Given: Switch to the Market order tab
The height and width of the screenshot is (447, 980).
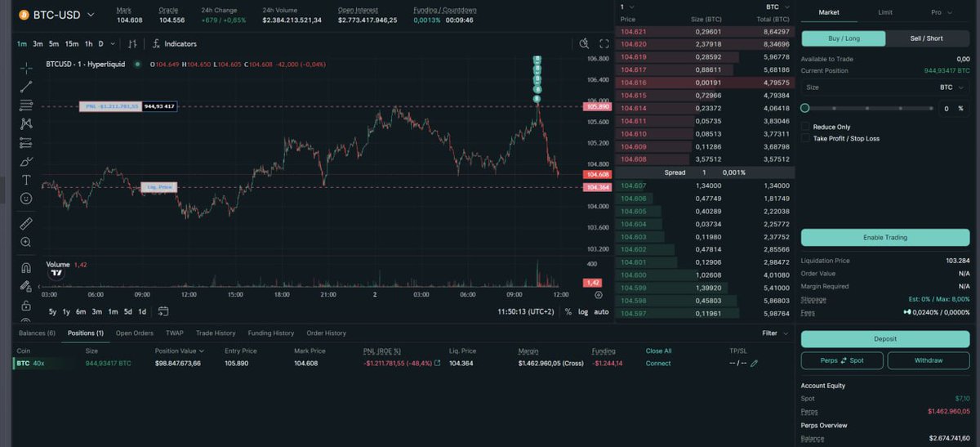Looking at the screenshot, I should (828, 12).
